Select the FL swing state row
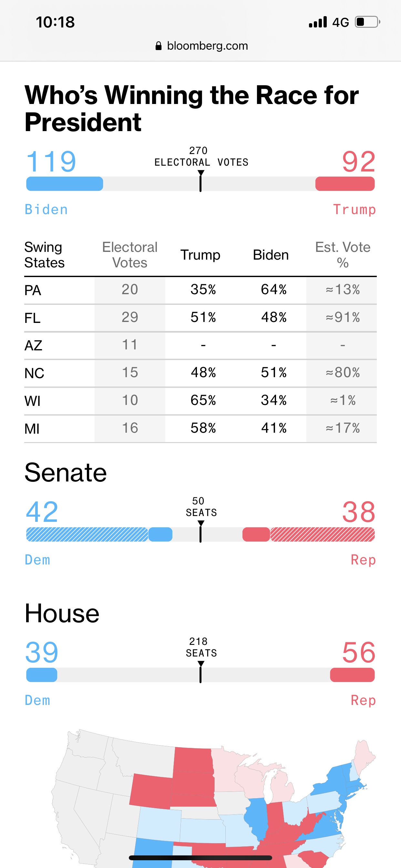The image size is (401, 868). (200, 318)
